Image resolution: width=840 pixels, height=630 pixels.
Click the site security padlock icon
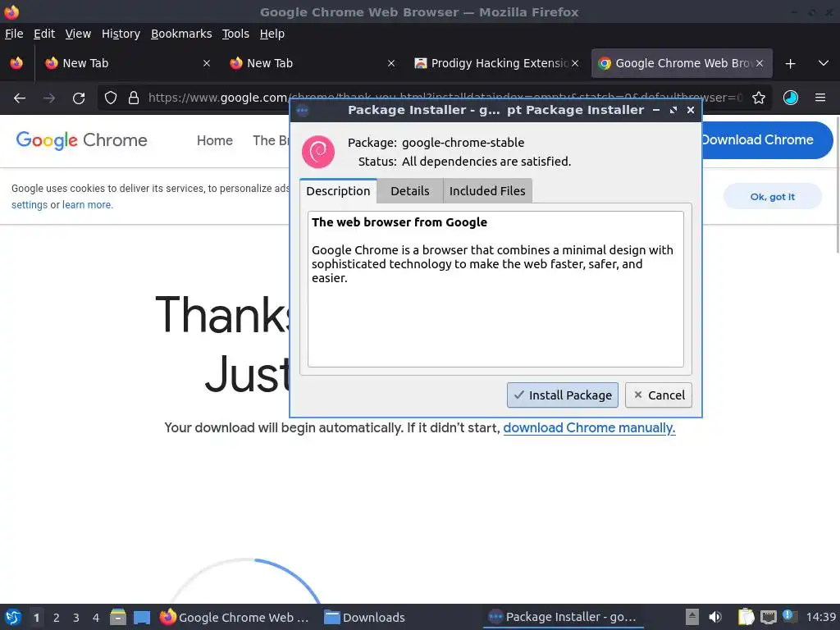click(x=134, y=98)
